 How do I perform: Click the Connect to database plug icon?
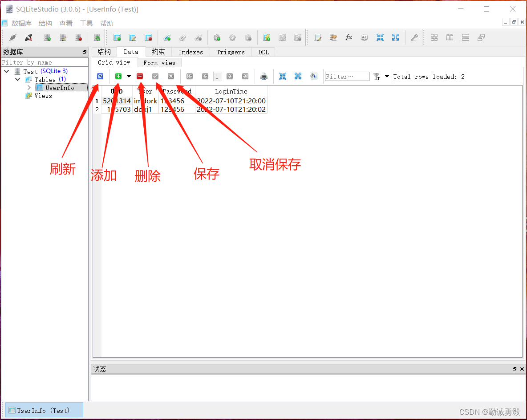pos(13,37)
